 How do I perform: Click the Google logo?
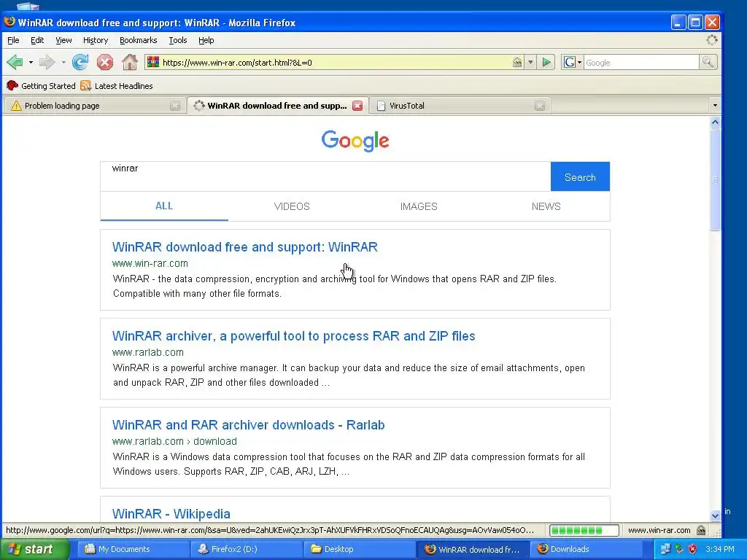point(355,141)
